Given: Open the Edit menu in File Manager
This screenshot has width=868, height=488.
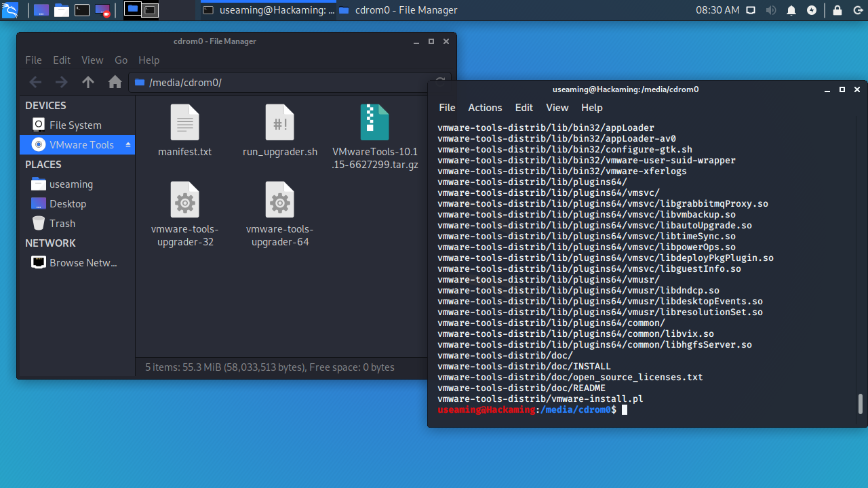Looking at the screenshot, I should click(62, 60).
